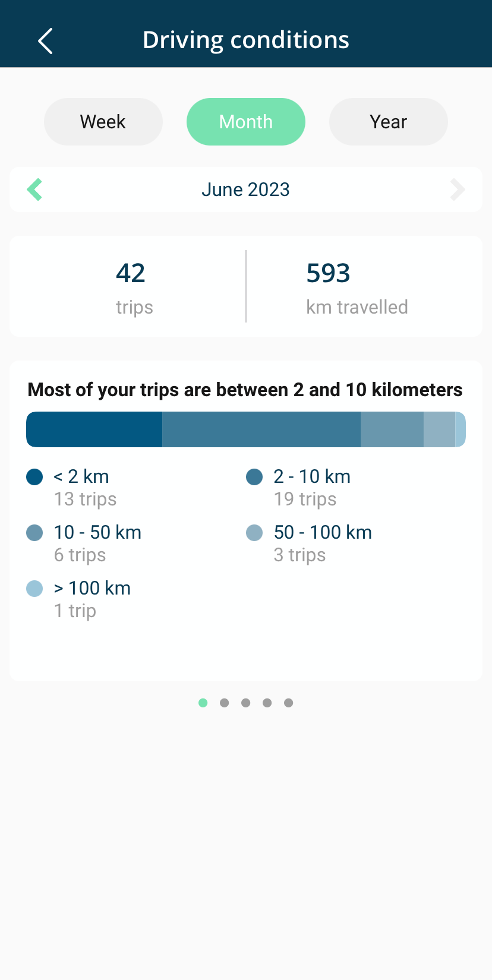
Task: Select the Week period tab
Action: (103, 122)
